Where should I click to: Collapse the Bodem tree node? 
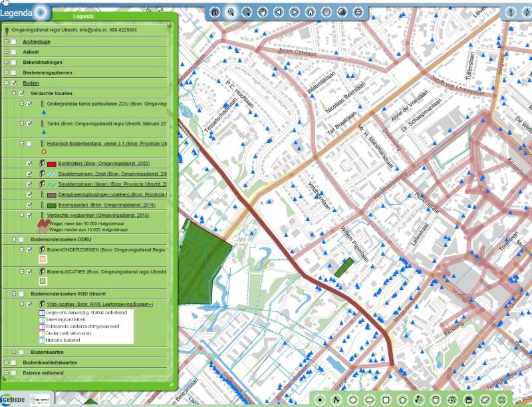[x=6, y=82]
